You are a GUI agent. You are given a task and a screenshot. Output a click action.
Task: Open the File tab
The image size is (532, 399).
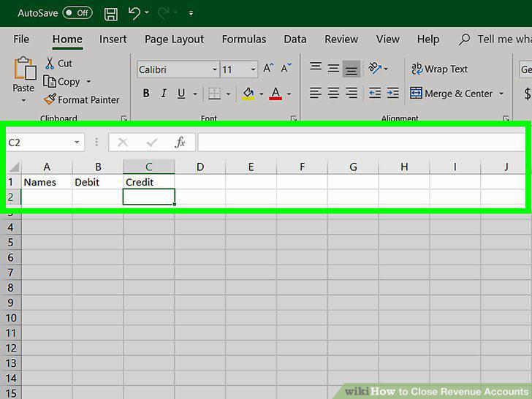tap(21, 39)
